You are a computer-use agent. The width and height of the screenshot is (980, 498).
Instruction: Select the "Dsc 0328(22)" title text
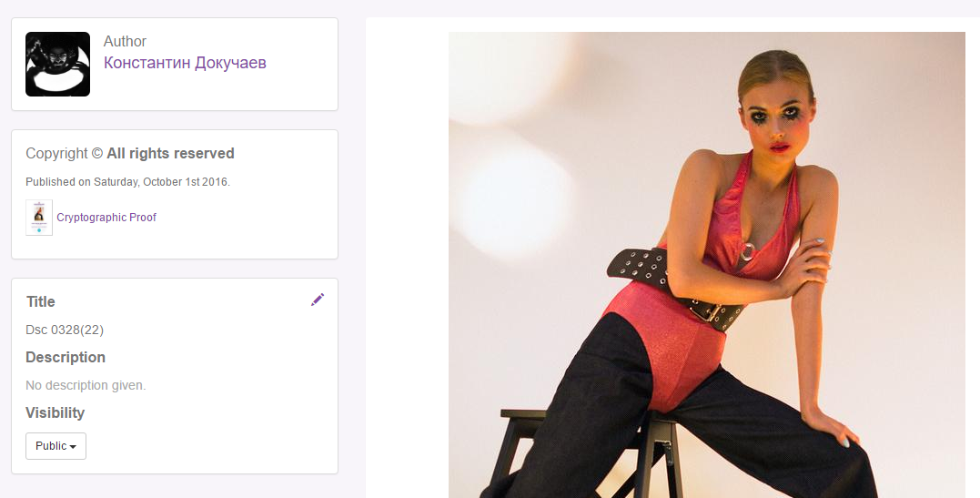click(65, 330)
